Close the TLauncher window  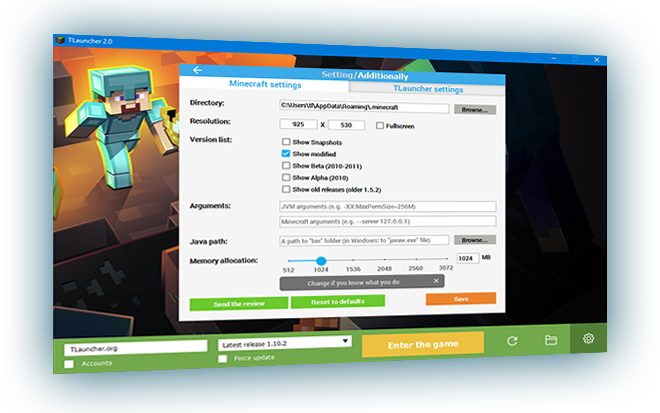pos(596,60)
